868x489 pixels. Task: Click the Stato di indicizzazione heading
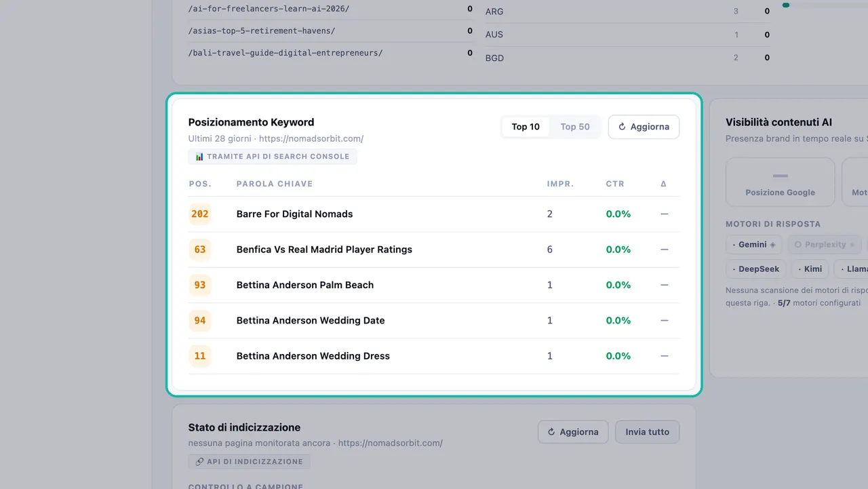click(244, 428)
